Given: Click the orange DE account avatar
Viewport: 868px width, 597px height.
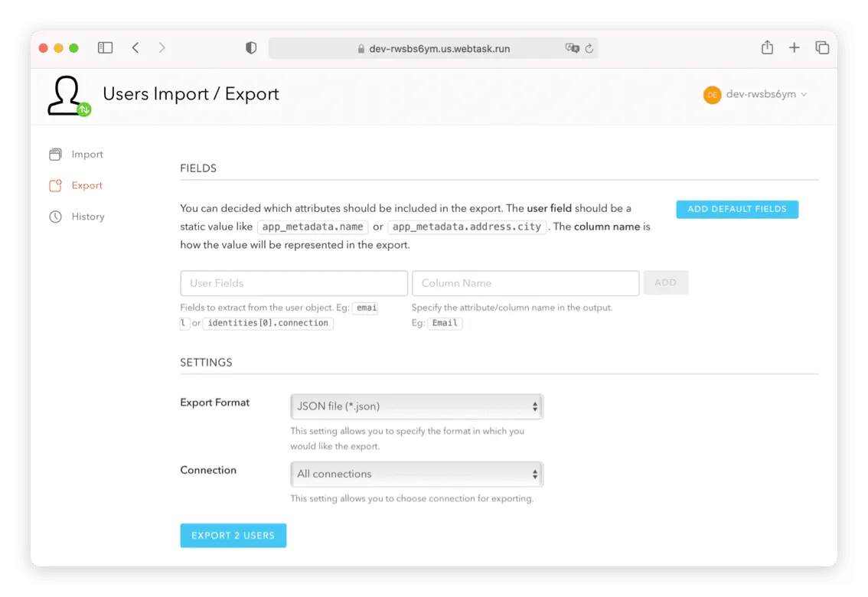Looking at the screenshot, I should click(712, 95).
